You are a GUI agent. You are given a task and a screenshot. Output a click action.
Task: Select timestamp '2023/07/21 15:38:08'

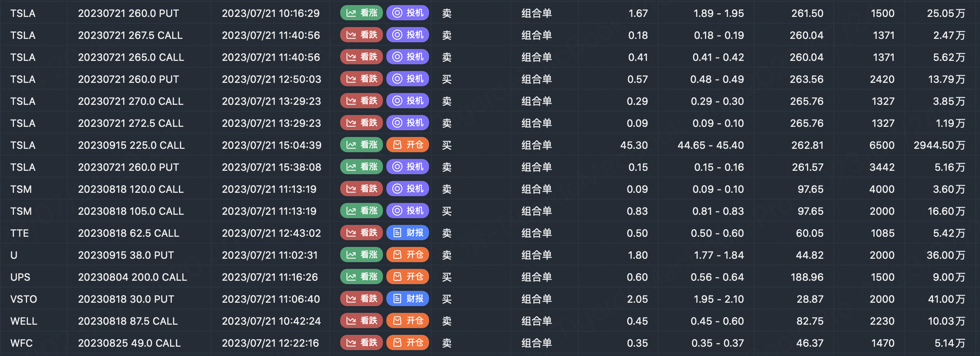(x=272, y=167)
